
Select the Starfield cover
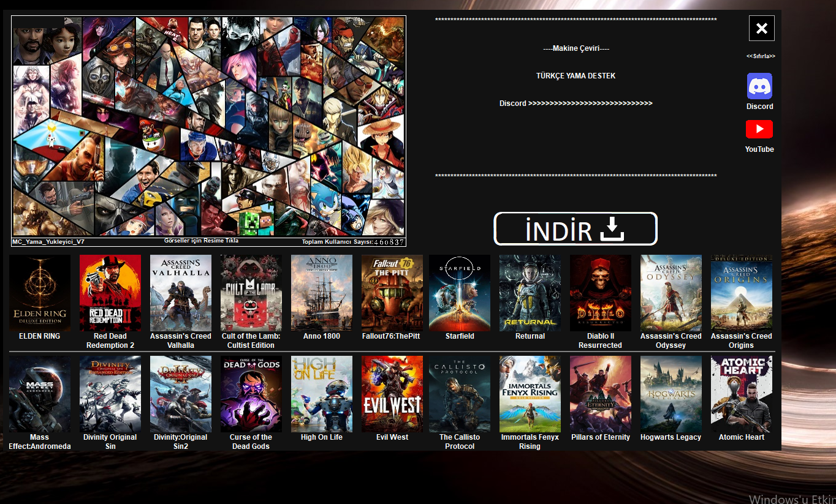tap(460, 293)
